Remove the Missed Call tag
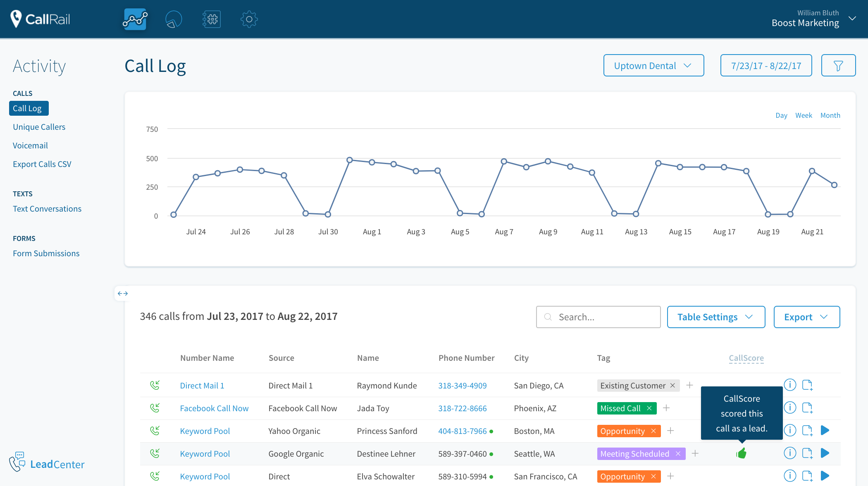Screen dimensions: 868x486 tap(649, 408)
